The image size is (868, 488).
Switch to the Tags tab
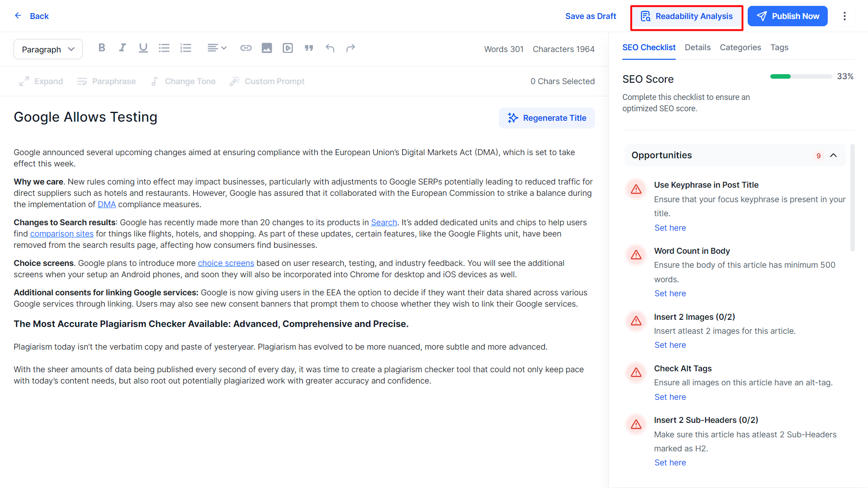[779, 47]
